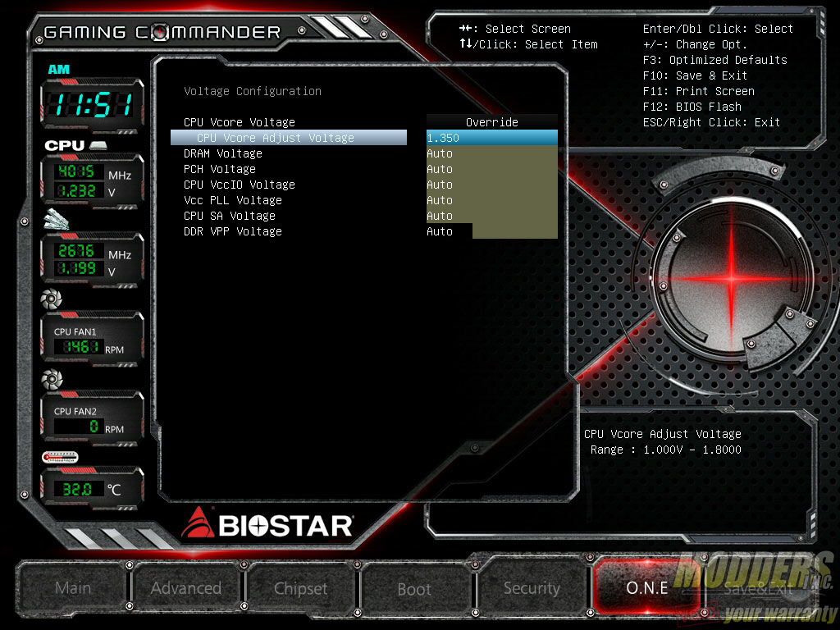
Task: Open the Override option for CPU Vcore Voltage
Action: pos(492,122)
